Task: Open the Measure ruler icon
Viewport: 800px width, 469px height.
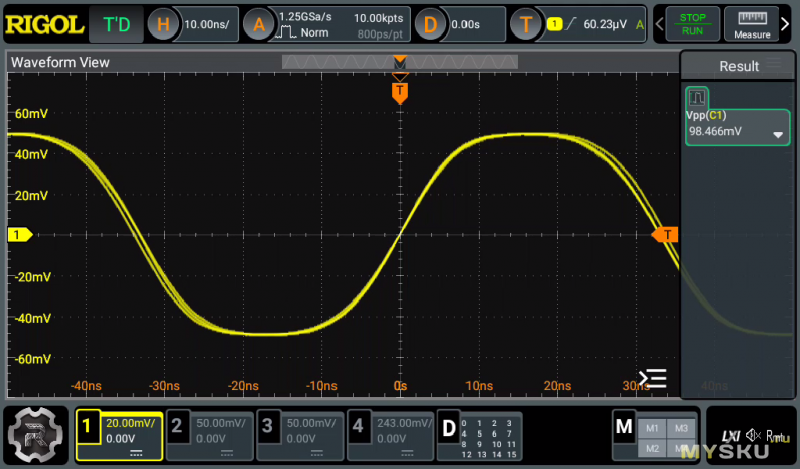Action: pos(751,25)
